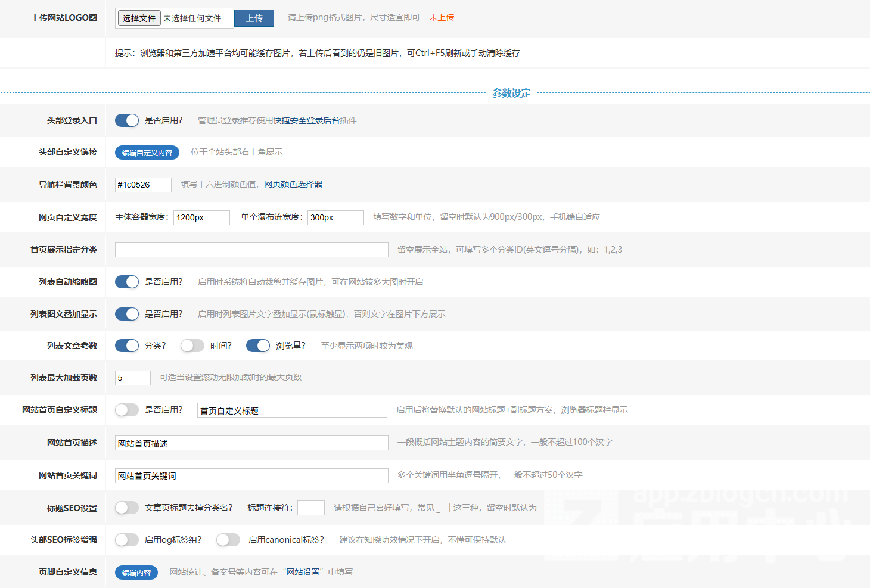Open the 快捷安全登录后台 plugin link

click(x=306, y=120)
